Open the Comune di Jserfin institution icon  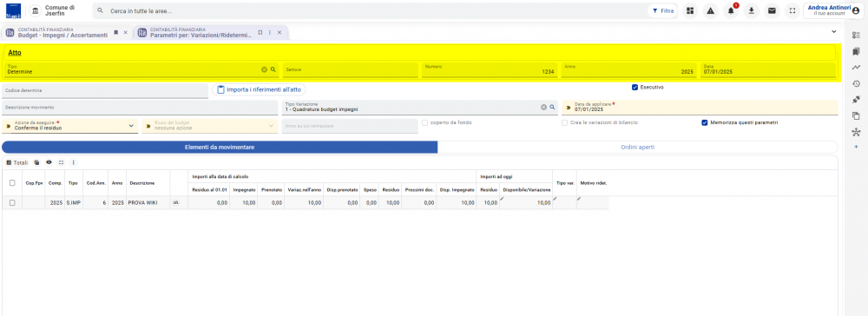coord(35,11)
